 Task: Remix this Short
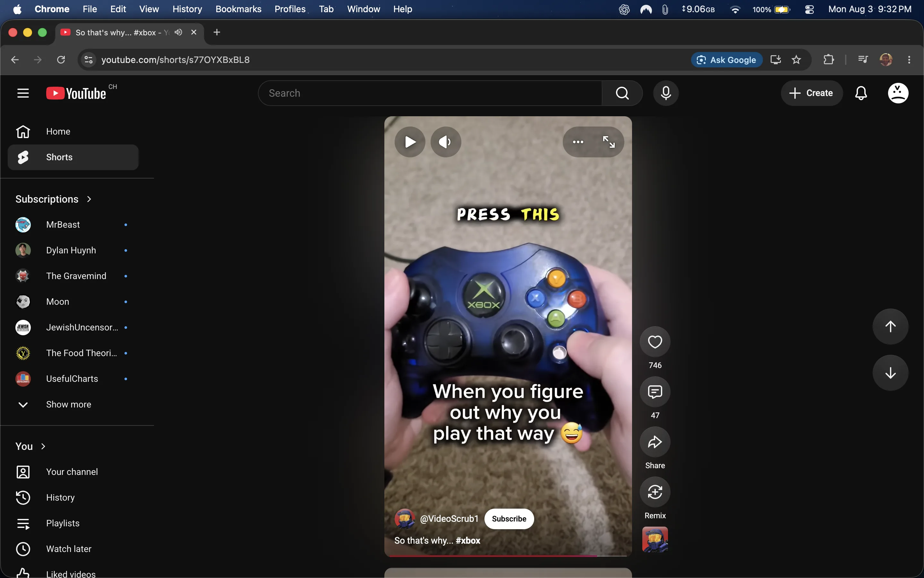click(655, 492)
